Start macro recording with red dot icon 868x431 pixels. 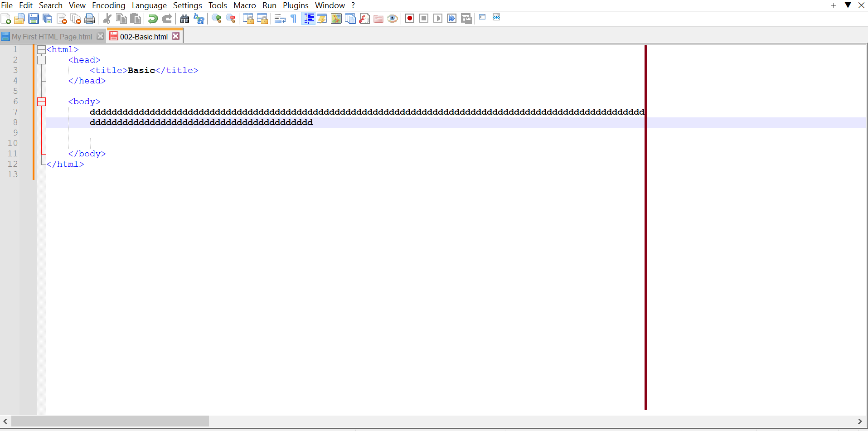point(410,18)
